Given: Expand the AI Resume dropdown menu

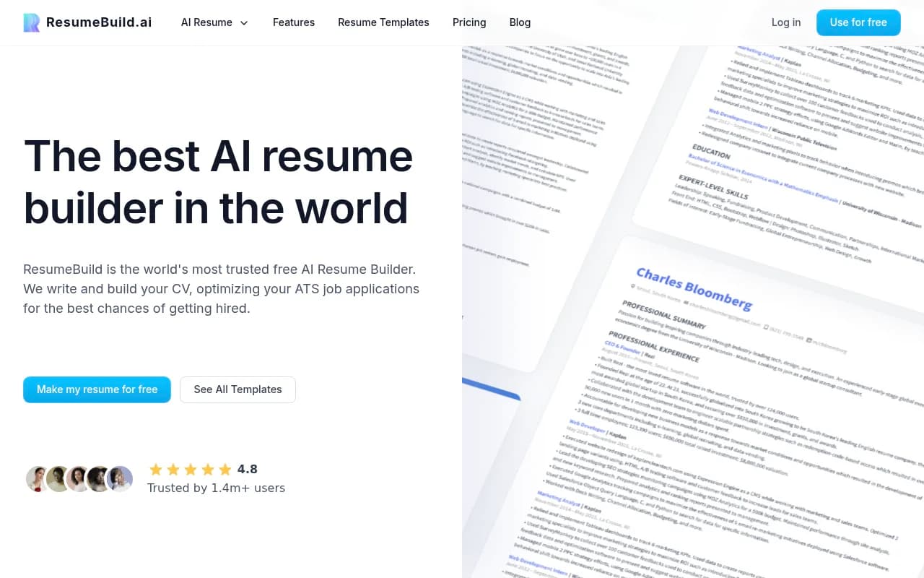Looking at the screenshot, I should point(214,22).
